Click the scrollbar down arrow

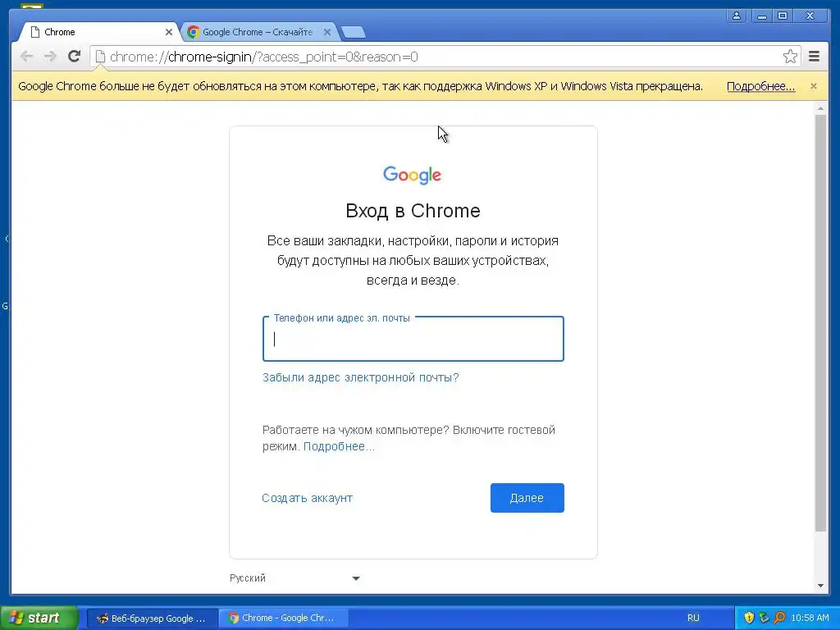(x=820, y=586)
